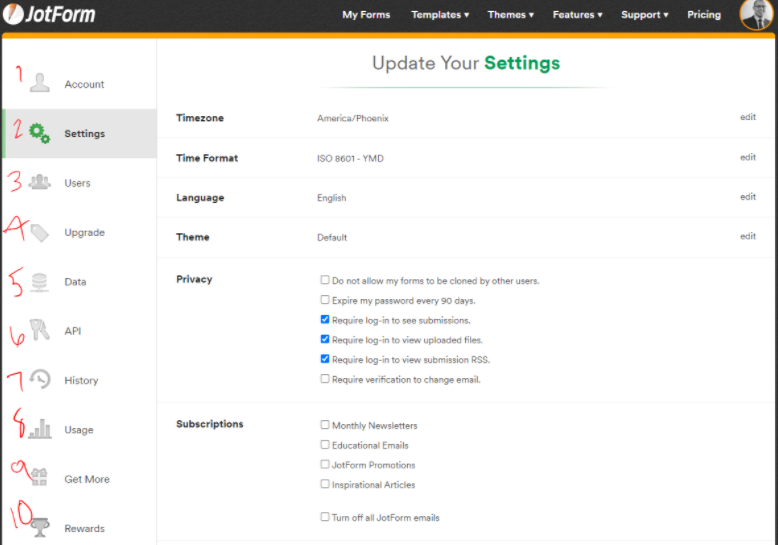Open the Get More section label
The width and height of the screenshot is (778, 545).
[87, 479]
